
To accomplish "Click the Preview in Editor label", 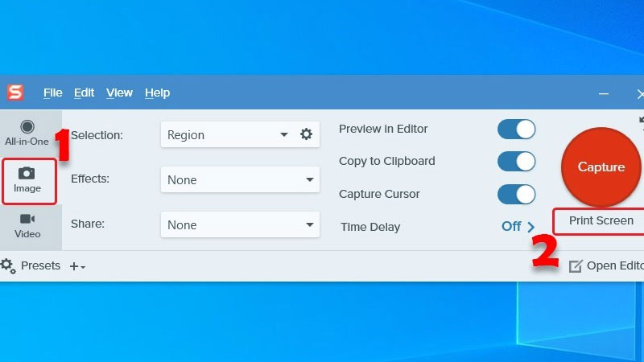I will tap(383, 129).
